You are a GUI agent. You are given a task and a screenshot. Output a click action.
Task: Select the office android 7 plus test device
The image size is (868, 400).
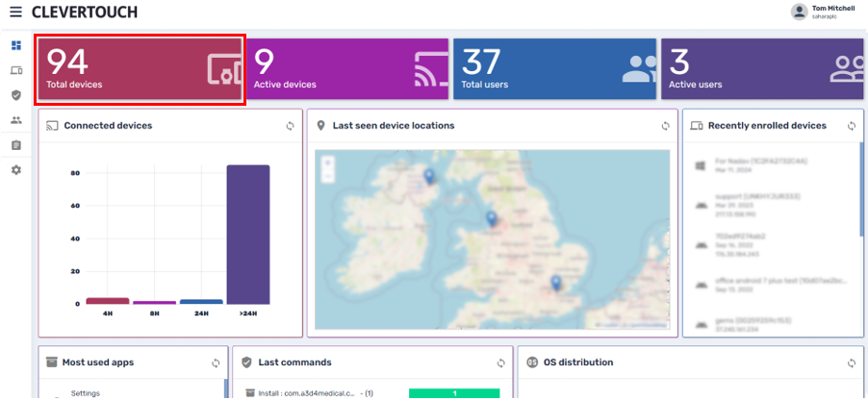pyautogui.click(x=770, y=285)
